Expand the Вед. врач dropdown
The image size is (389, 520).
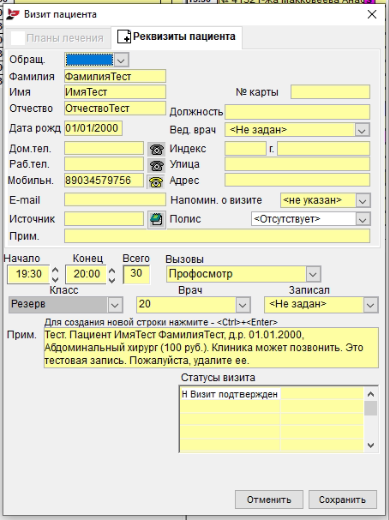(362, 130)
